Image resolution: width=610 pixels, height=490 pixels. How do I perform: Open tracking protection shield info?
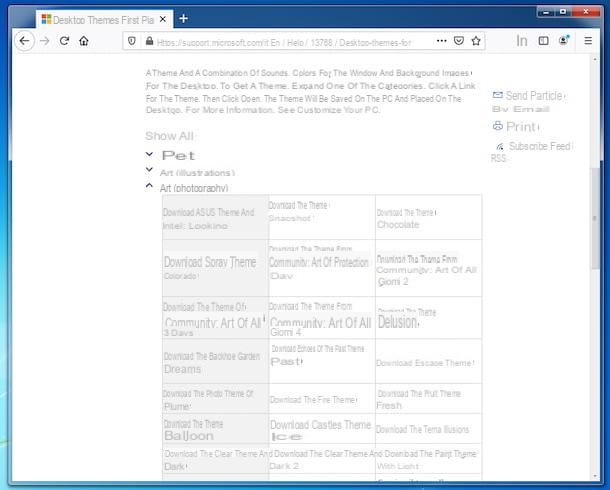point(132,41)
